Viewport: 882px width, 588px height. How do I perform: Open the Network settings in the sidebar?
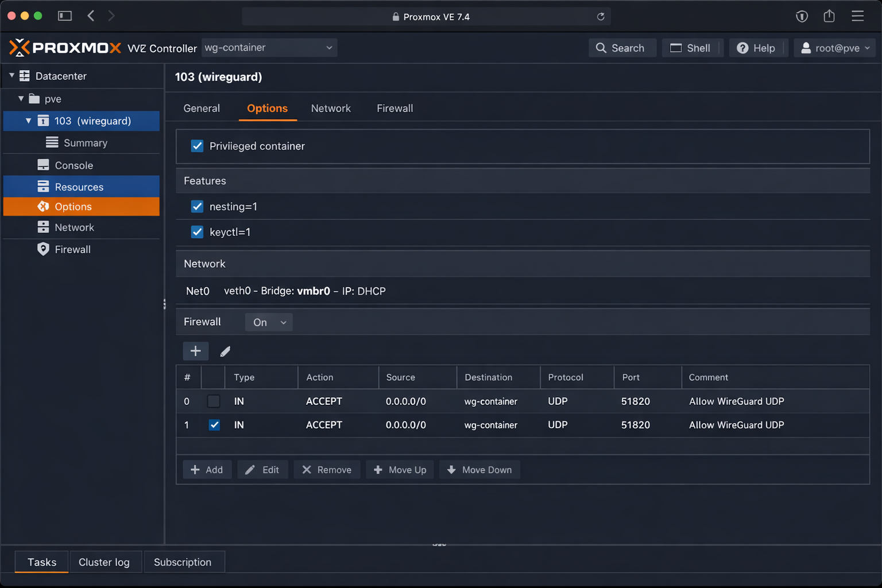tap(74, 227)
